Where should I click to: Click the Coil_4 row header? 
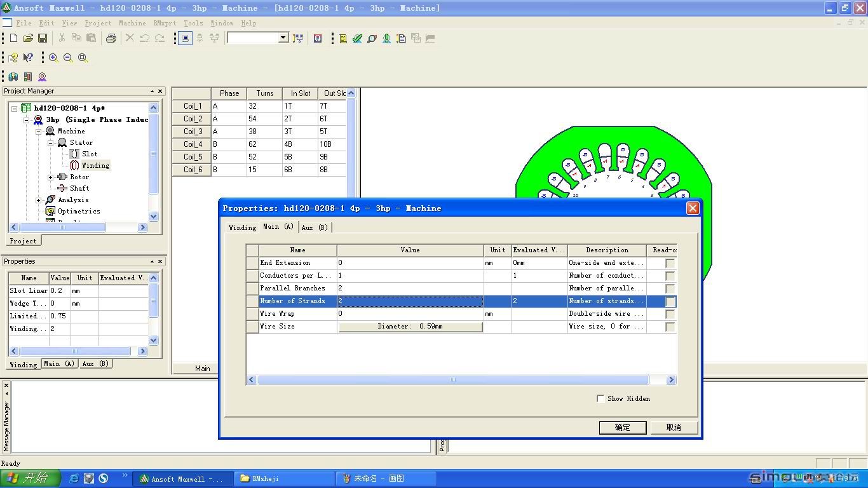[192, 144]
